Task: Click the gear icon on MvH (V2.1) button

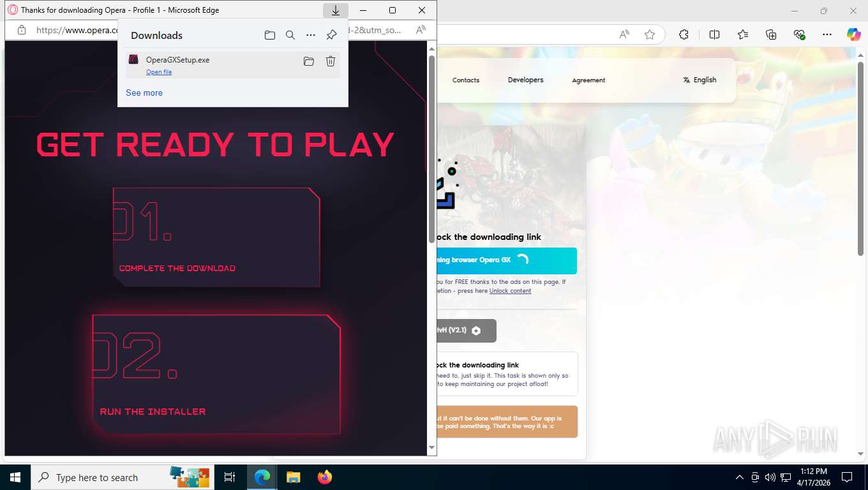Action: coord(476,330)
